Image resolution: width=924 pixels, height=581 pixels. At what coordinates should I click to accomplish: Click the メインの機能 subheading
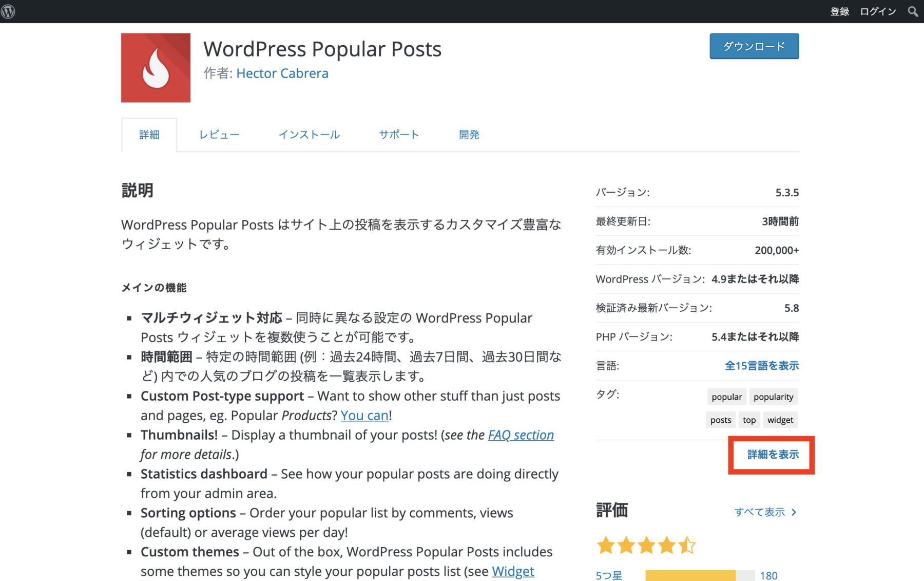[154, 288]
